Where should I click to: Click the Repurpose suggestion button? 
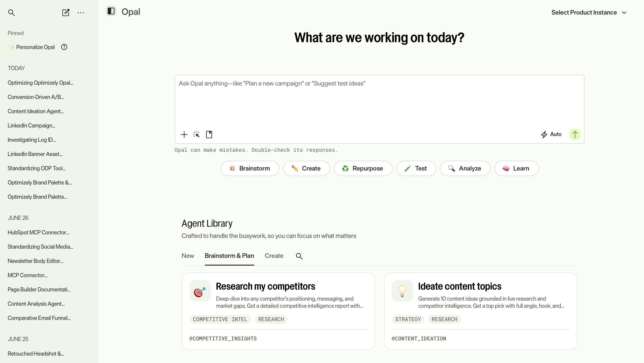coord(363,168)
